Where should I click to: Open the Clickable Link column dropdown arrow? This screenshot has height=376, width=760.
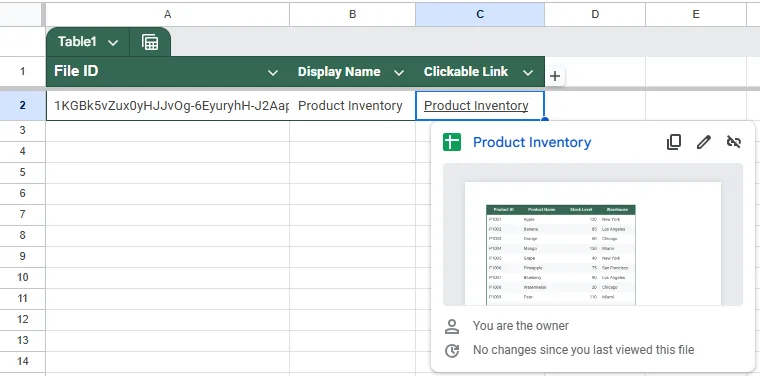point(528,73)
